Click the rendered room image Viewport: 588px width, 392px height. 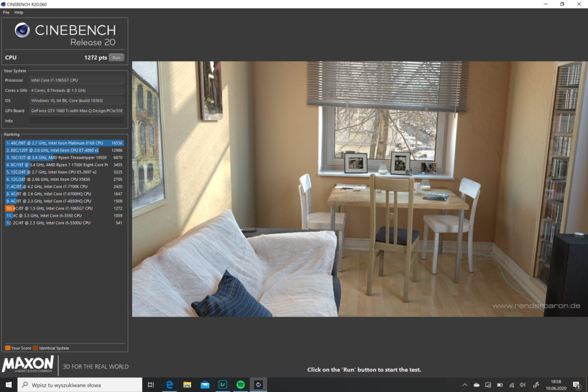tap(360, 189)
